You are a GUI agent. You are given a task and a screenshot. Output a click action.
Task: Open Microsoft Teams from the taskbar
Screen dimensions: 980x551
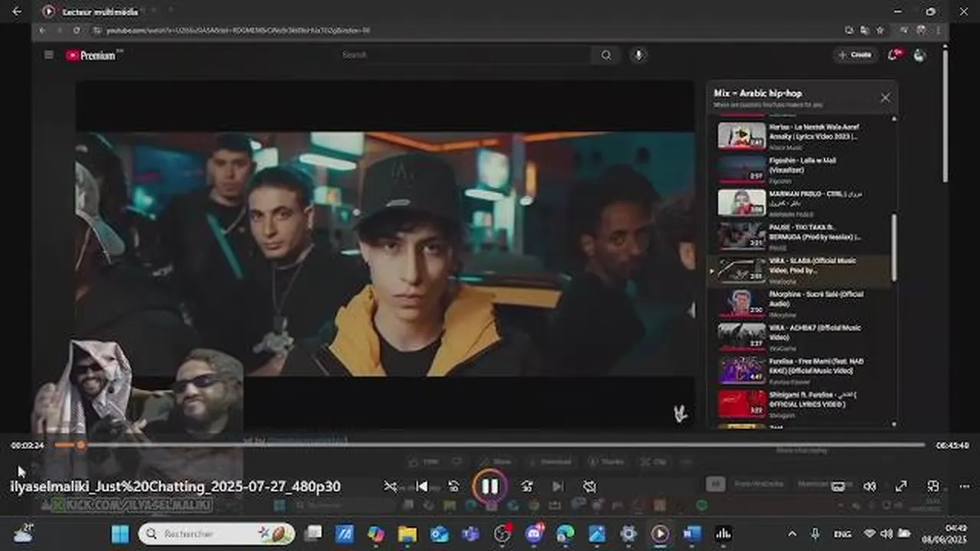(471, 533)
